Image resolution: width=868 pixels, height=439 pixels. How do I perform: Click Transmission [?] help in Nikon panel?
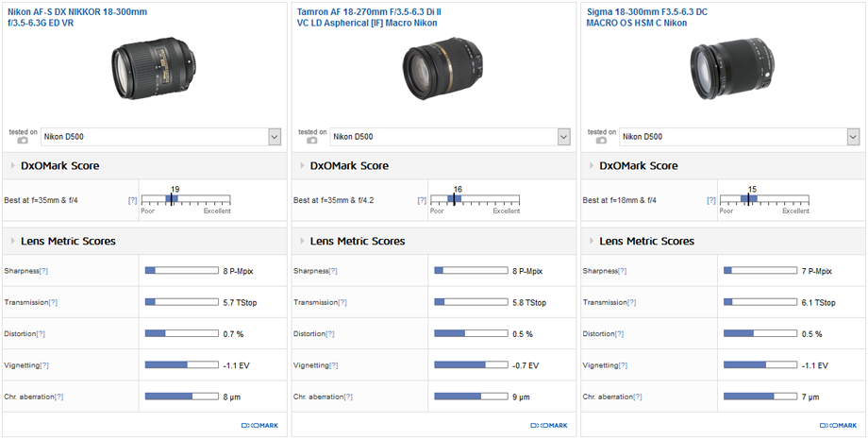click(x=53, y=302)
